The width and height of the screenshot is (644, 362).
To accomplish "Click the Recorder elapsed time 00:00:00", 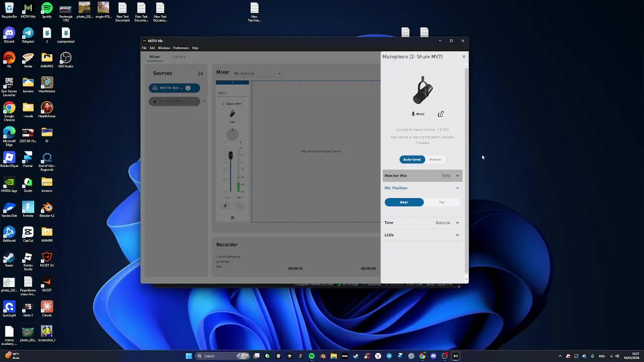I will 295,268.
